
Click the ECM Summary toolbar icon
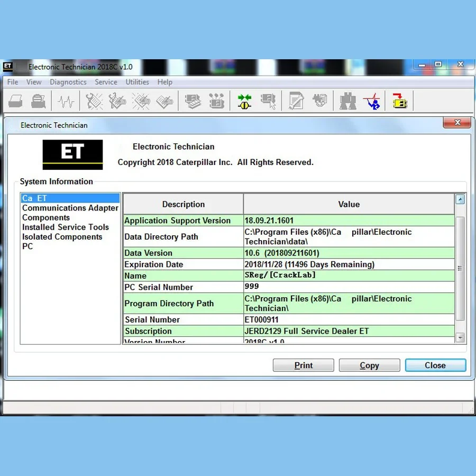193,100
